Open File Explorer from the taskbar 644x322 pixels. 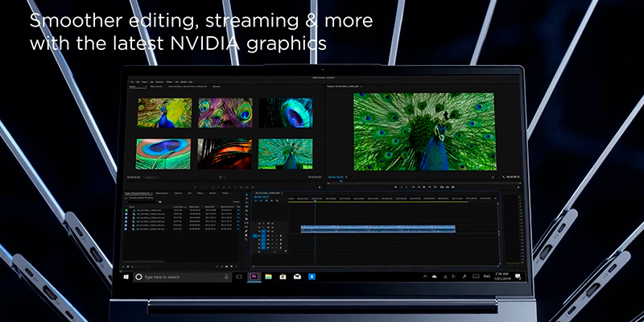coord(268,276)
